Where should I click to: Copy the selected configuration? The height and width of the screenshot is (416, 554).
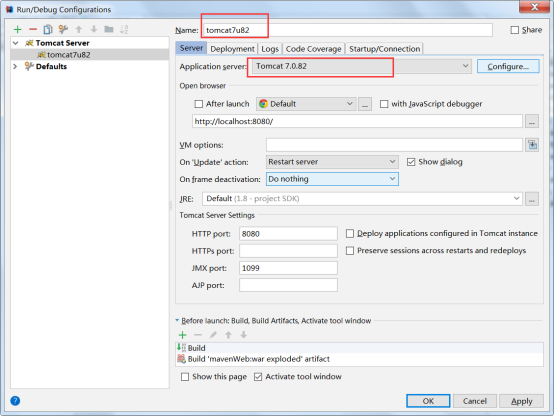[x=48, y=29]
